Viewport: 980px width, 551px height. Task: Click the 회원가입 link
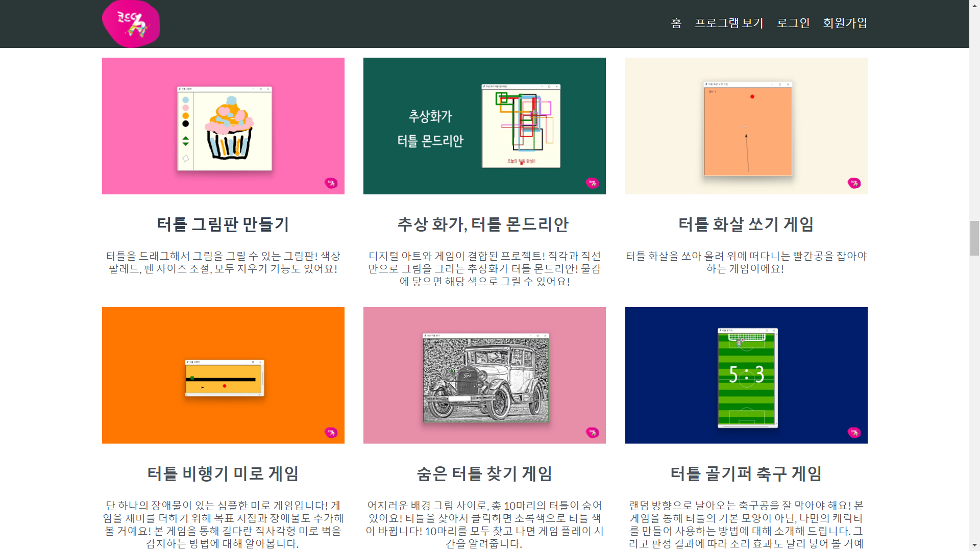point(845,23)
